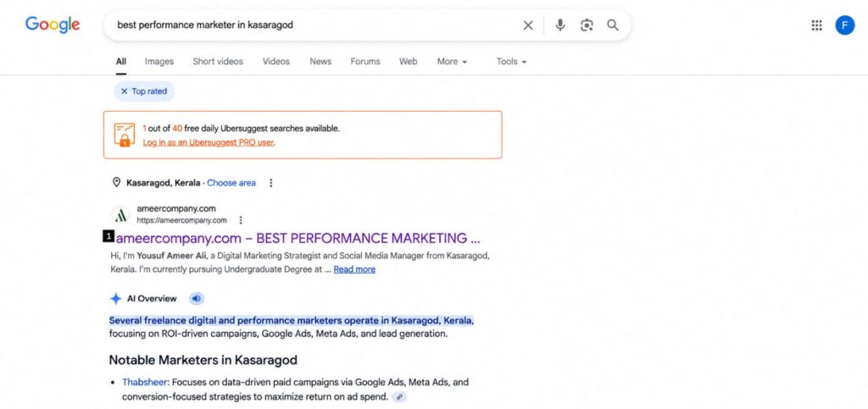
Task: Switch to the Videos tab
Action: click(276, 61)
